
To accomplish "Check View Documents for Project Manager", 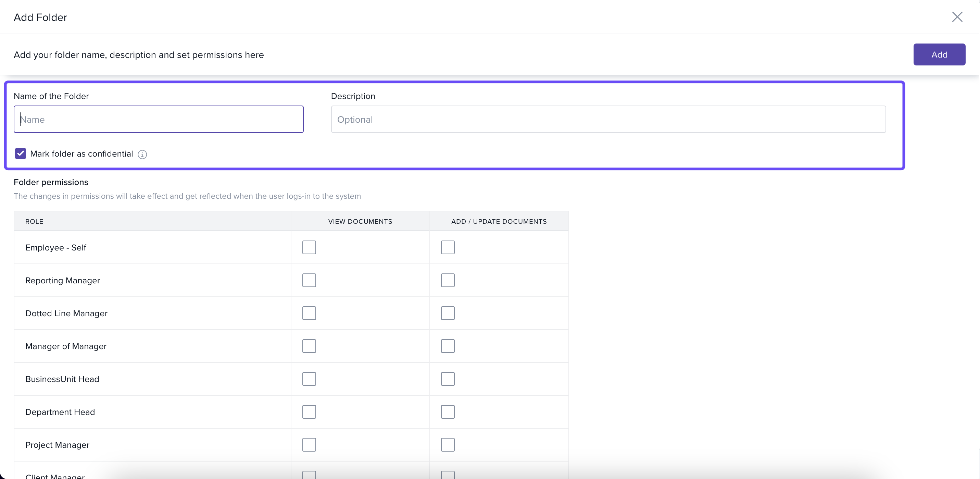I will tap(309, 445).
